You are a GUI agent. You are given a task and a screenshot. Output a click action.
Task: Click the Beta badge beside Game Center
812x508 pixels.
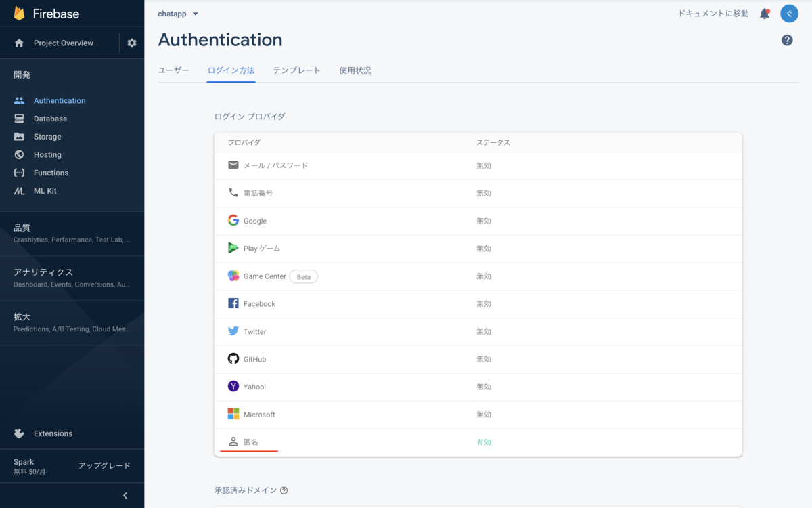tap(304, 276)
